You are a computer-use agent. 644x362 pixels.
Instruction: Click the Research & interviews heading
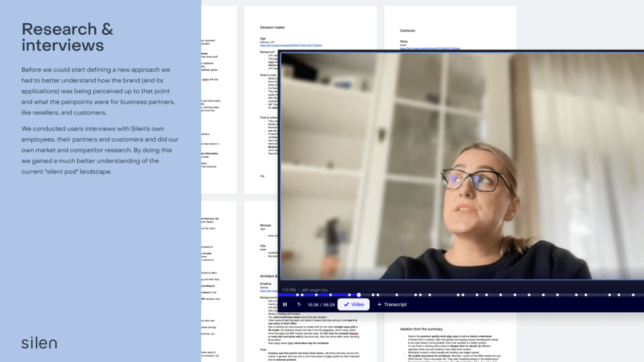pos(67,37)
